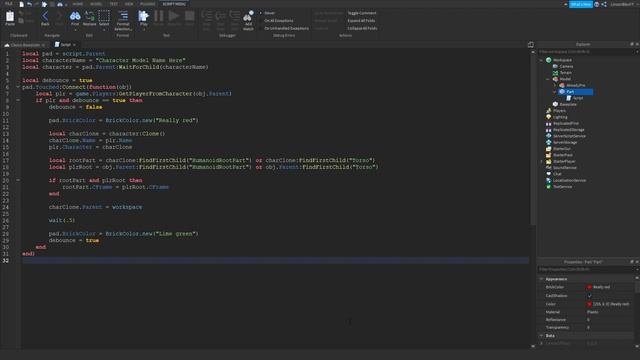The image size is (640, 360).
Task: Click the ServerStorage icon
Action: [x=549, y=142]
